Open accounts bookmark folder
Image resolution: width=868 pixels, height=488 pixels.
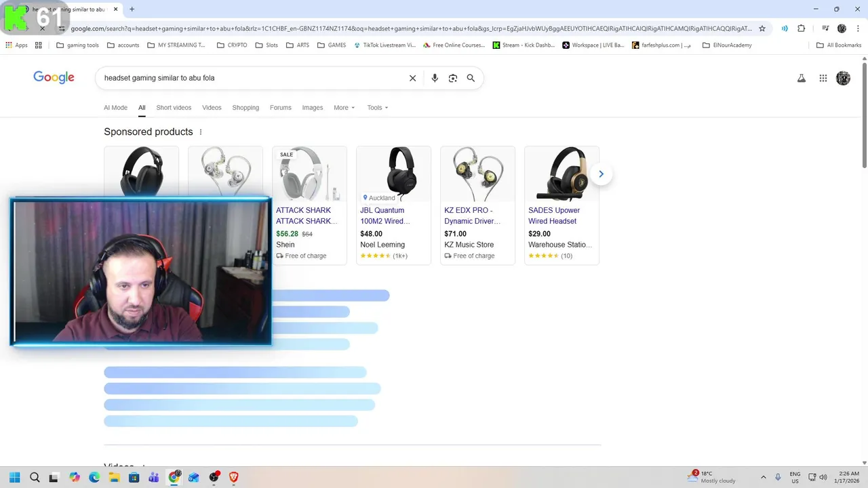(123, 45)
